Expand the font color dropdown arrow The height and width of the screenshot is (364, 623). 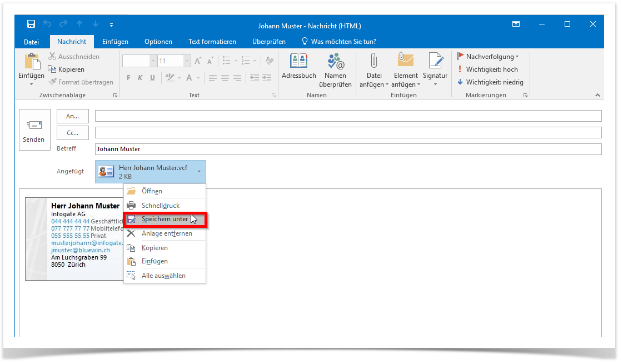pos(198,78)
